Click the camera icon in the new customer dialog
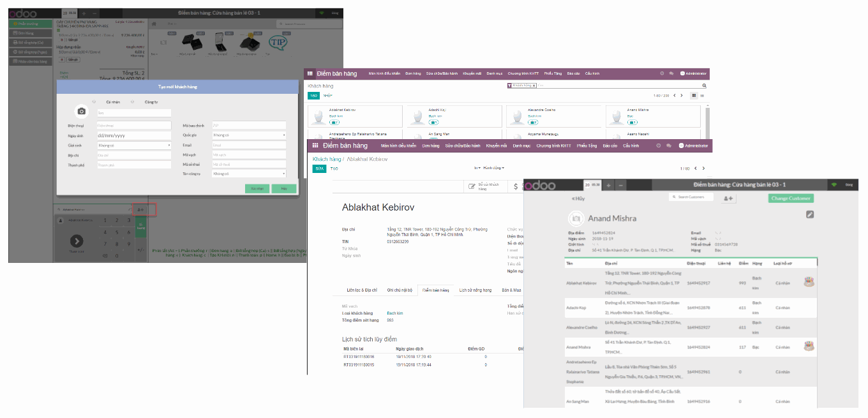Image resolution: width=868 pixels, height=418 pixels. click(82, 111)
